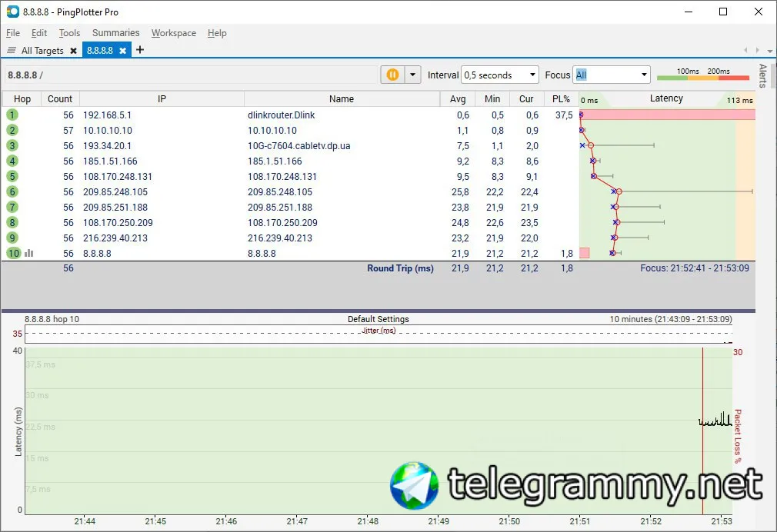This screenshot has height=532, width=777.
Task: Open the Summaries menu
Action: 116,33
